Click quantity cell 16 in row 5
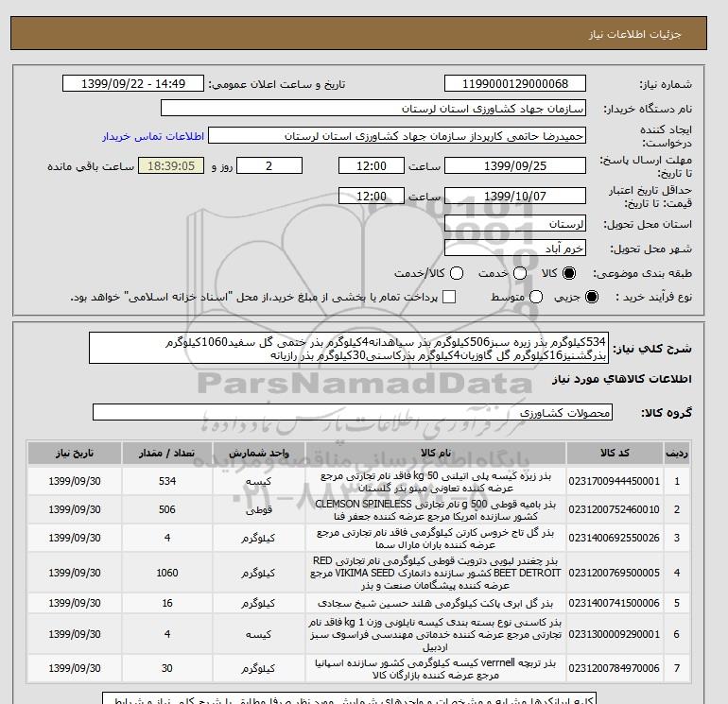 click(x=167, y=603)
